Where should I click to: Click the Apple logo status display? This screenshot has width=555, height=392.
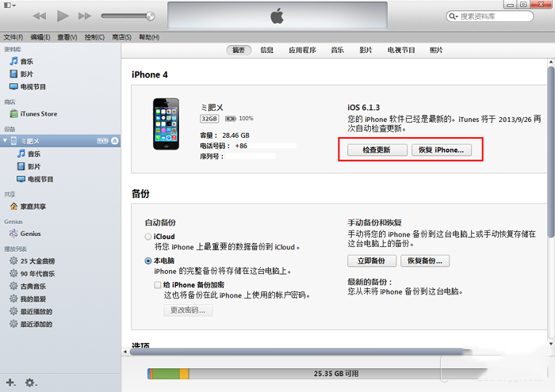click(277, 16)
